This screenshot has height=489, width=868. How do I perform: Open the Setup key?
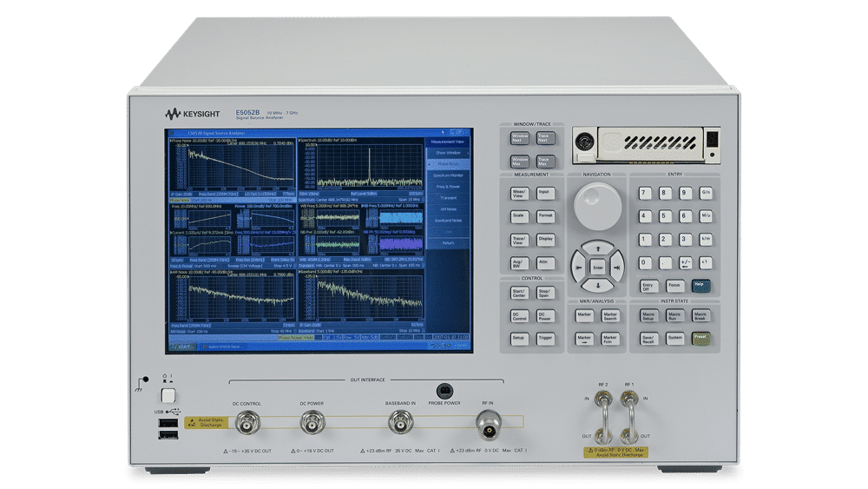tap(519, 339)
